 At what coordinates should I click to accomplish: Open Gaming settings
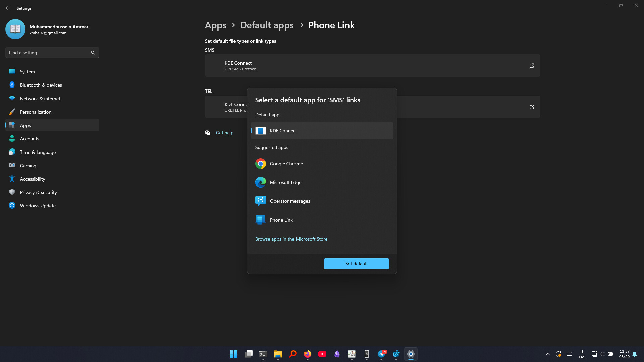click(x=52, y=166)
